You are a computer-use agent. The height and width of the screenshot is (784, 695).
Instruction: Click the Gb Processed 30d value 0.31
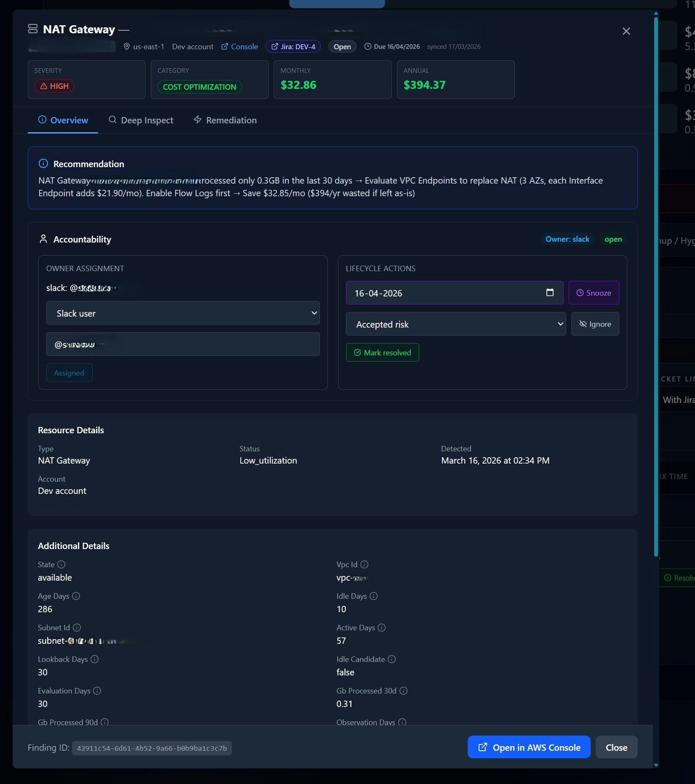coord(344,704)
